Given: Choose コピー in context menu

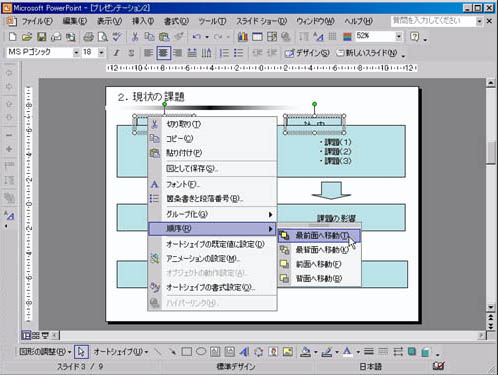Looking at the screenshot, I should coord(212,138).
